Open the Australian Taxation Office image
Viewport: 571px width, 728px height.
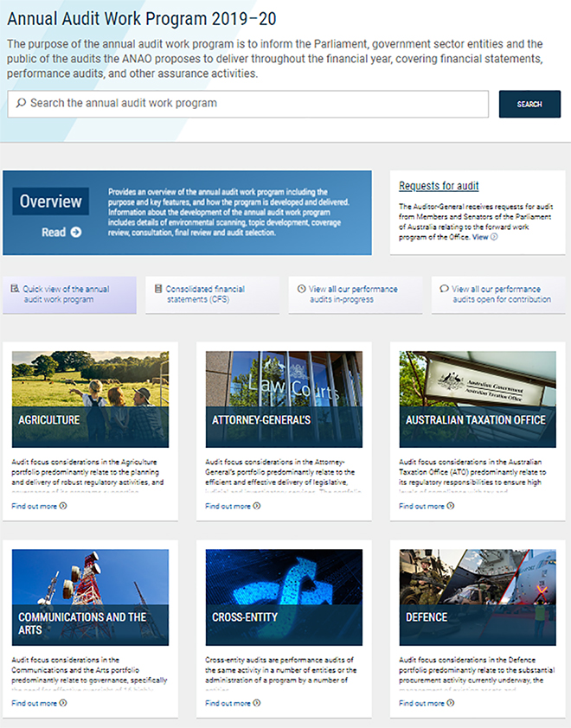pos(478,399)
